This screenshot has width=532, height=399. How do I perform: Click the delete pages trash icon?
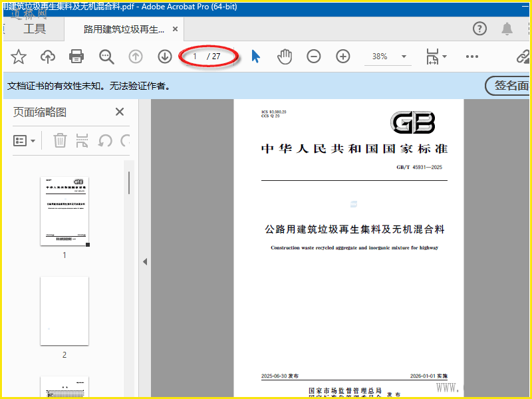point(60,140)
